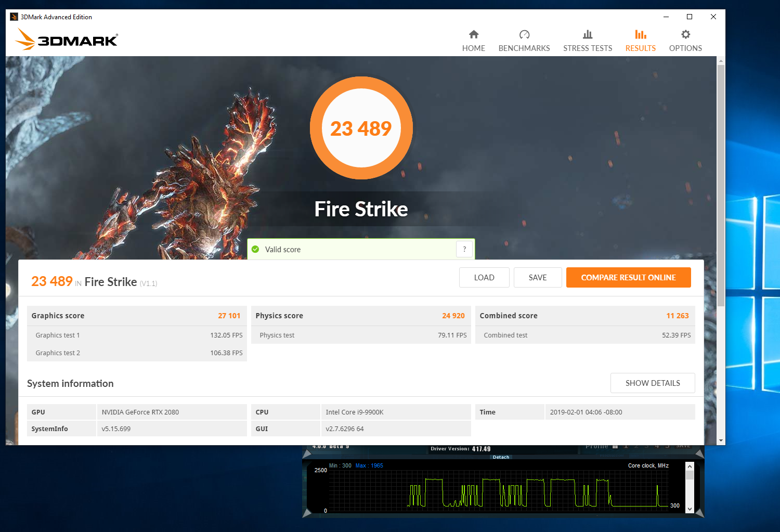780x532 pixels.
Task: Click COMPARE RESULT ONLINE
Action: (628, 277)
